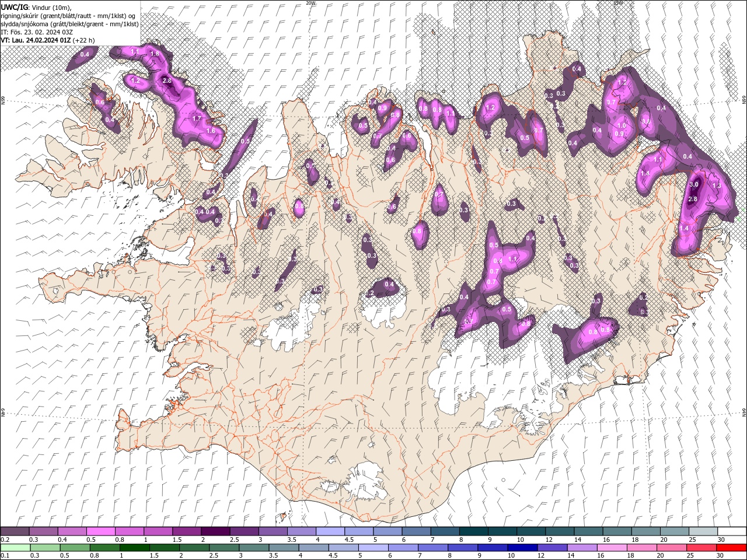Click the deep navy 10–12 rain legend swatch
The height and width of the screenshot is (560, 747).
point(522,548)
